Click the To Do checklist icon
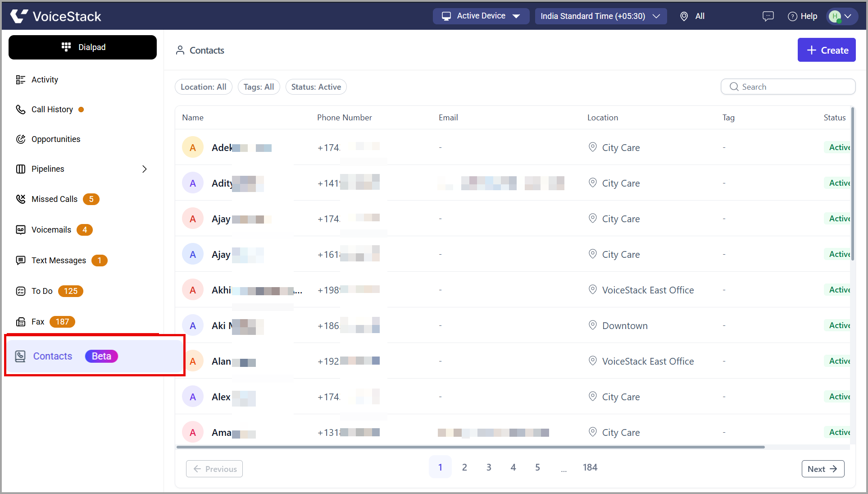 point(21,291)
